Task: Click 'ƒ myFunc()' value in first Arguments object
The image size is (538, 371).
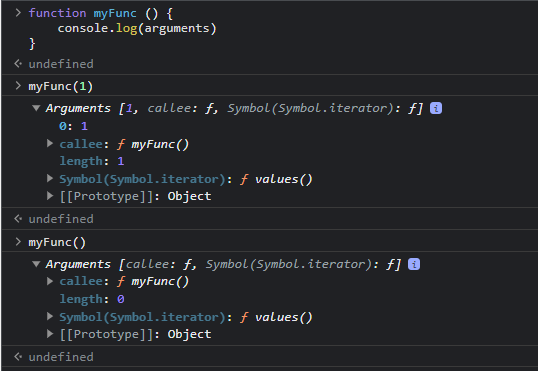Action: [153, 144]
